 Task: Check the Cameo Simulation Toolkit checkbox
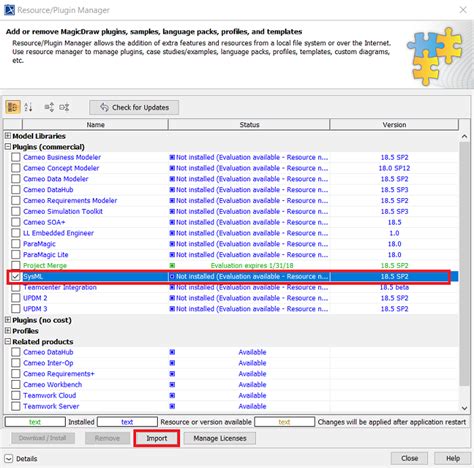coord(16,211)
